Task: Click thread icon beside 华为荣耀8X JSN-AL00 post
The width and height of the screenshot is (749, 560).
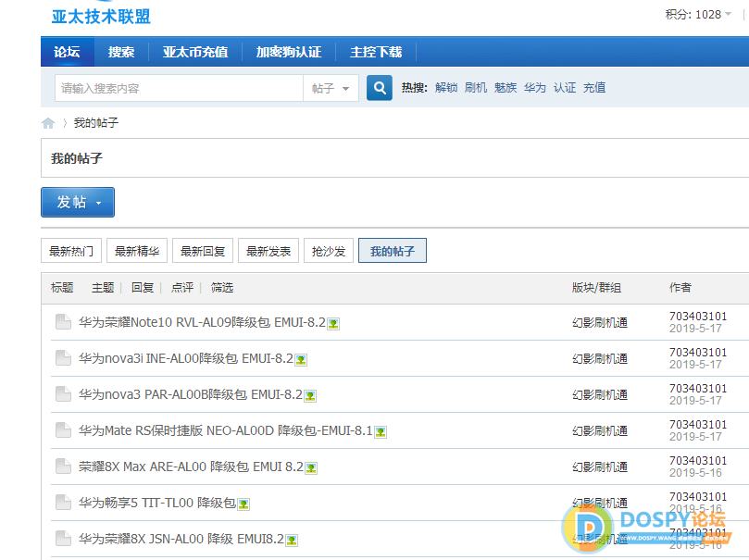Action: [x=63, y=539]
